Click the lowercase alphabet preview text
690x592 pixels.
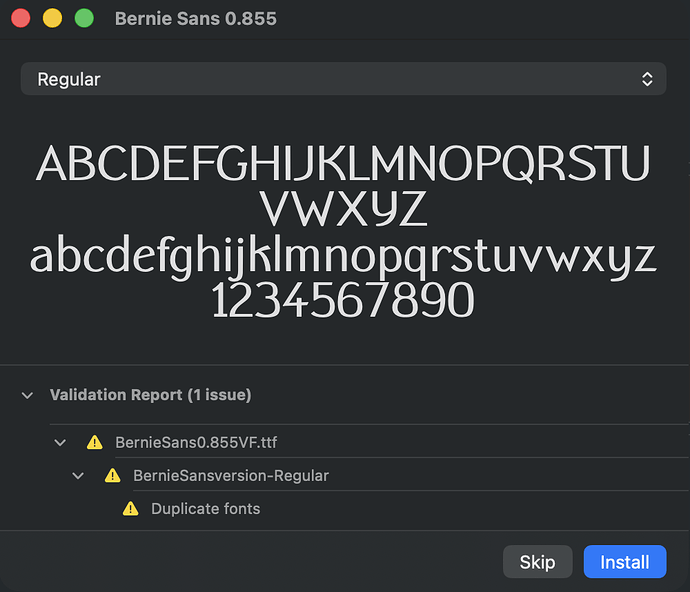point(343,257)
